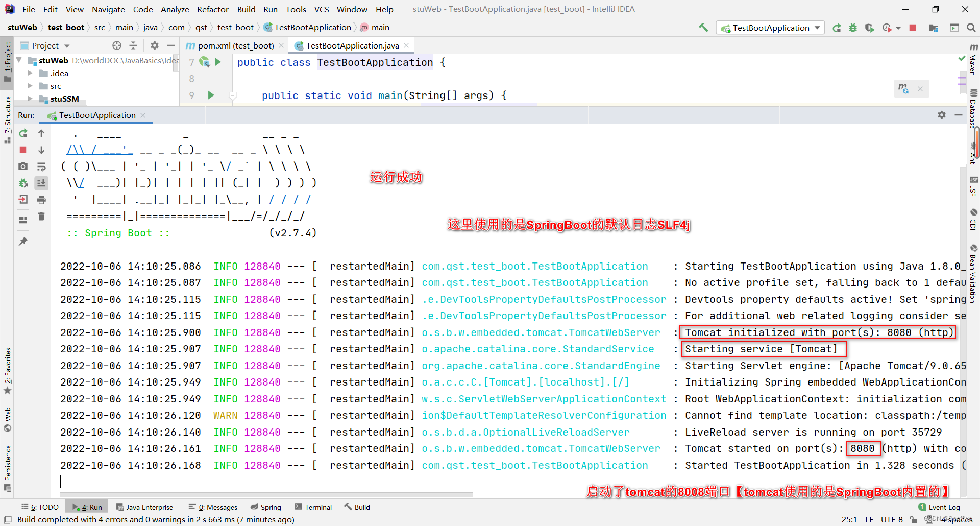Image resolution: width=980 pixels, height=526 pixels.
Task: Open the VCS menu
Action: pos(322,9)
